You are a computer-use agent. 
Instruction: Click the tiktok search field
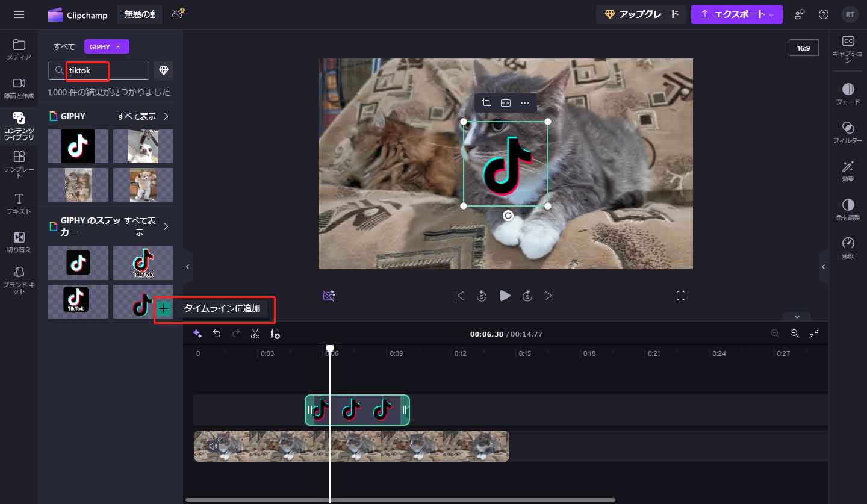pyautogui.click(x=99, y=70)
